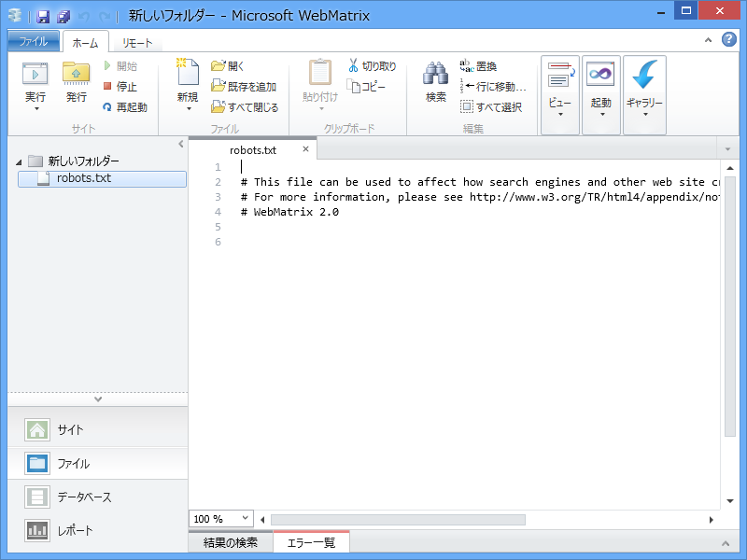Close all files with すべて閉じる
The height and width of the screenshot is (560, 747).
pos(245,107)
